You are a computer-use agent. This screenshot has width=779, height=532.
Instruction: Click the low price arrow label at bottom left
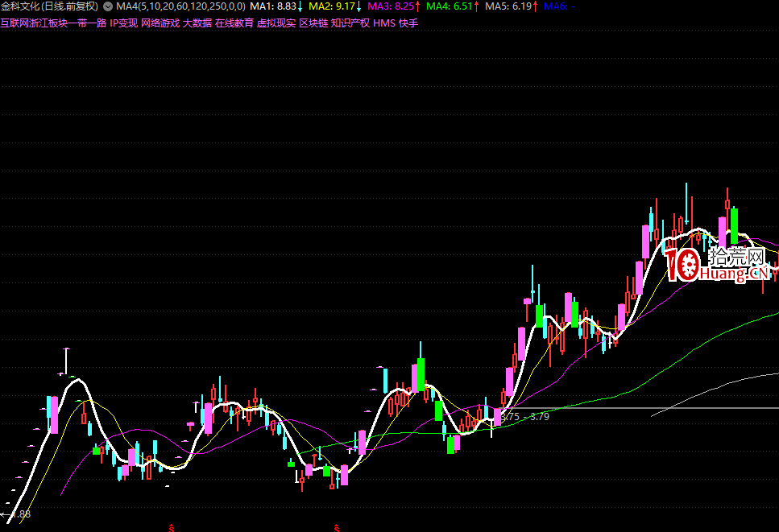(x=16, y=513)
